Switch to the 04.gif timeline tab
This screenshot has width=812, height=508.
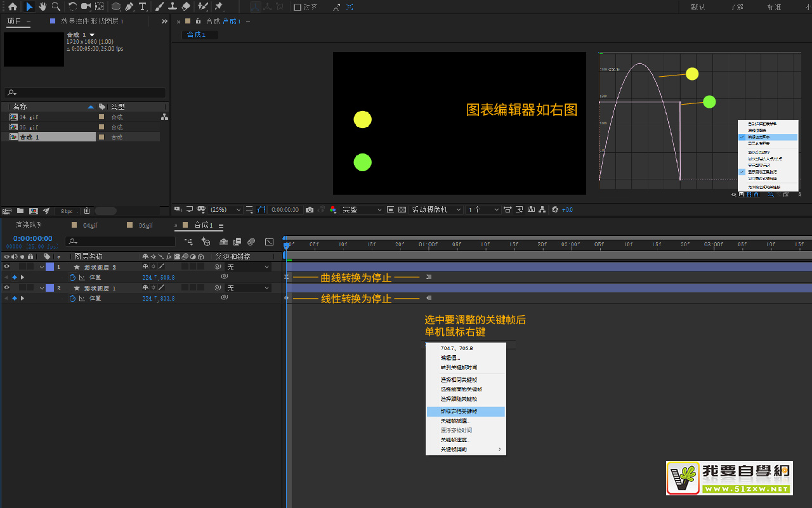89,225
